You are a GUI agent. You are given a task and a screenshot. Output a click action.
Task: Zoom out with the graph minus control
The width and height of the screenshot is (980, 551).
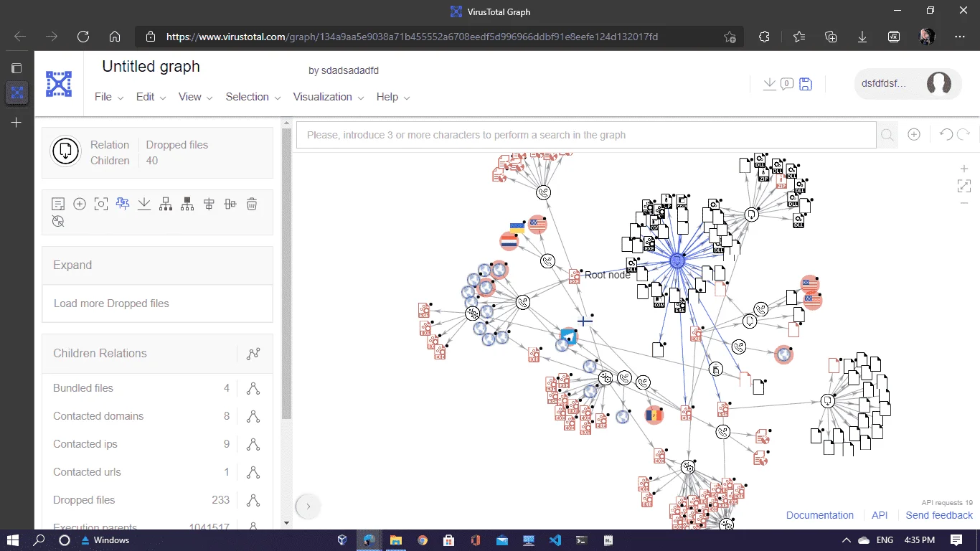click(964, 204)
